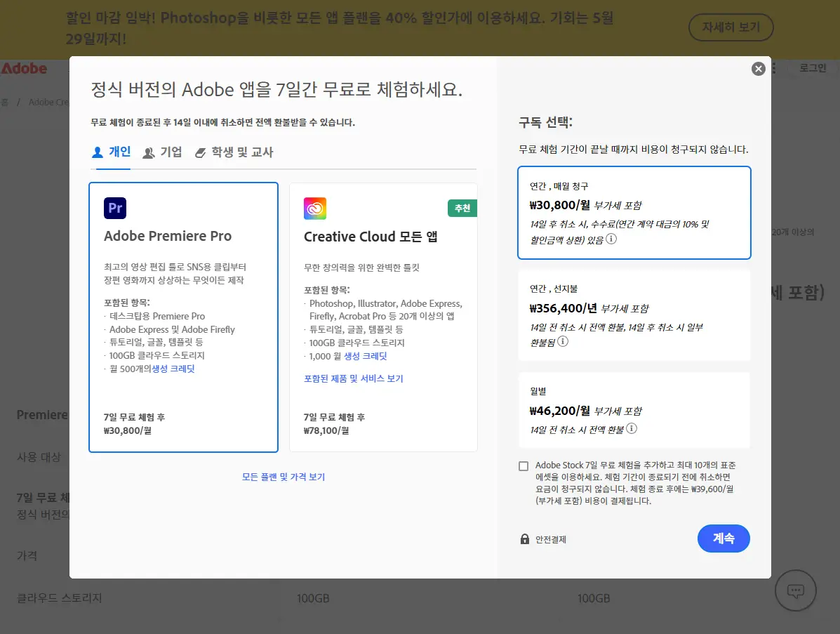Click the 계속 button
The height and width of the screenshot is (634, 840).
724,538
